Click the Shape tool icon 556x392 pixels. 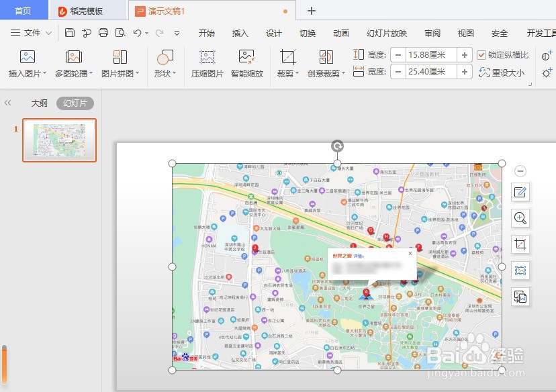pos(165,57)
